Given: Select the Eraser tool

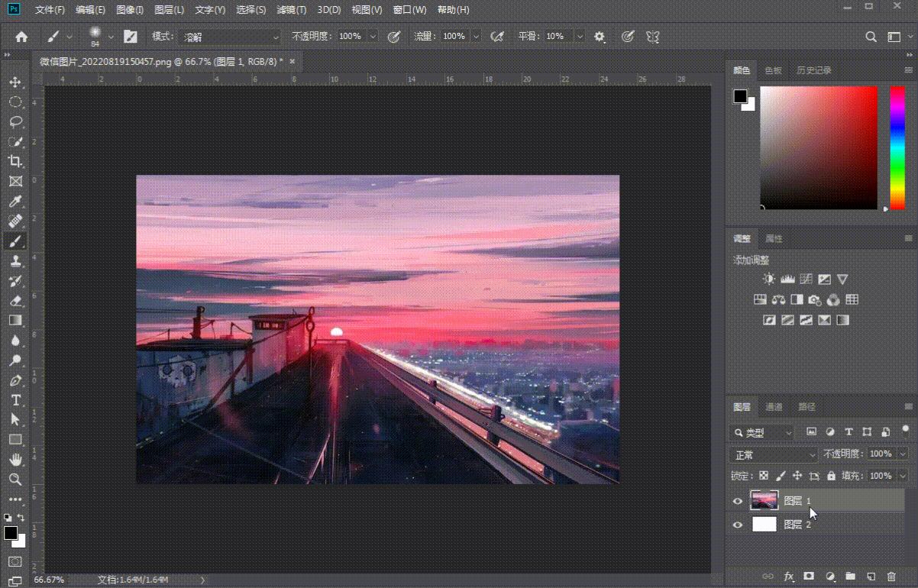Looking at the screenshot, I should coord(15,301).
